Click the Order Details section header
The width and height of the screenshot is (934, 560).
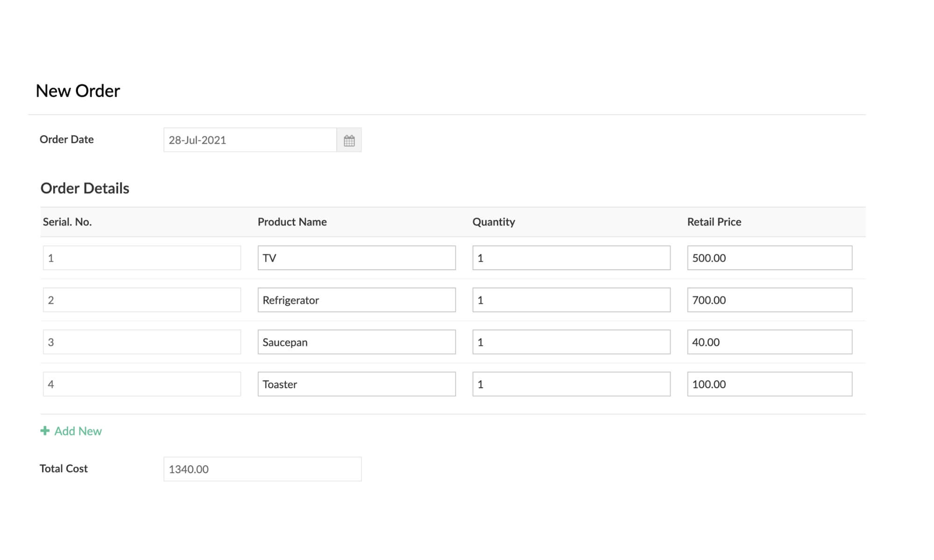coord(85,187)
